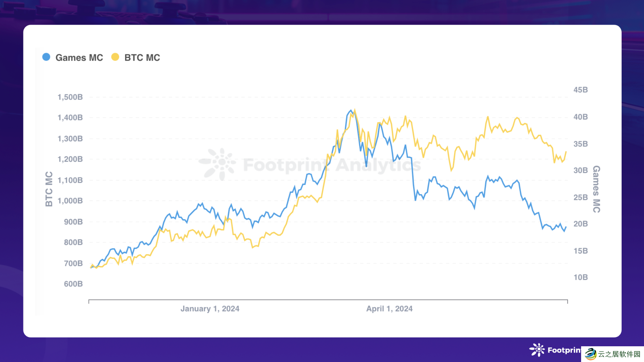Click the 1,000B left axis tick label
Image resolution: width=644 pixels, height=362 pixels.
click(70, 201)
